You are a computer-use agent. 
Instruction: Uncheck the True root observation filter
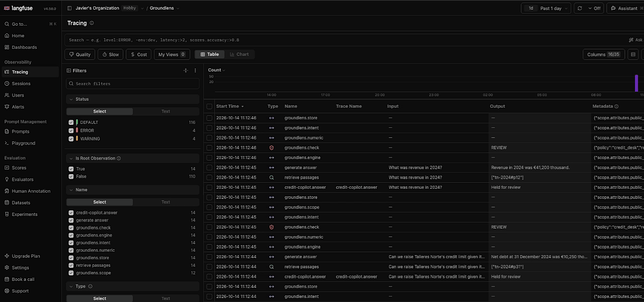click(x=71, y=169)
